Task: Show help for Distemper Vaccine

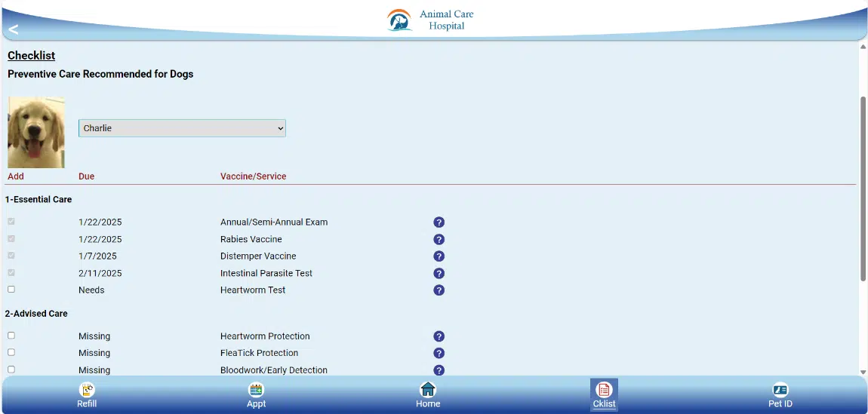Action: (x=439, y=256)
